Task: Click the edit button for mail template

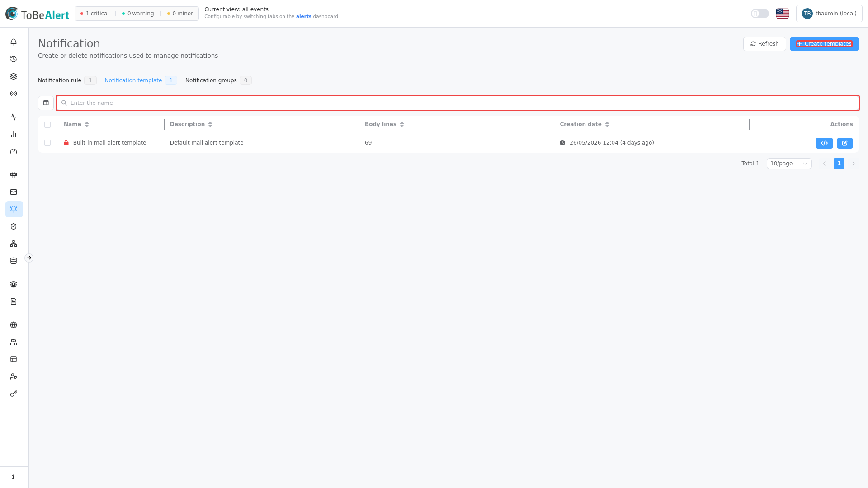Action: (844, 143)
